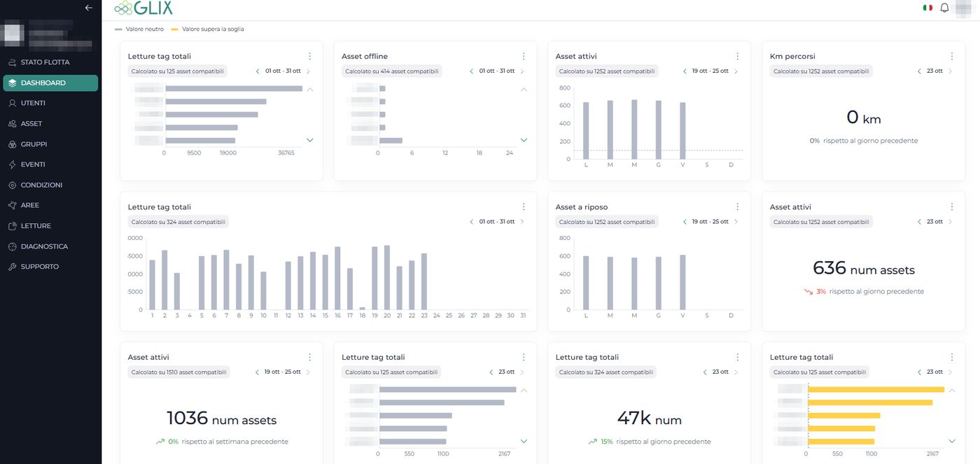Click the Valore supera la soglia legend marker
This screenshot has height=464, width=980.
(x=174, y=29)
